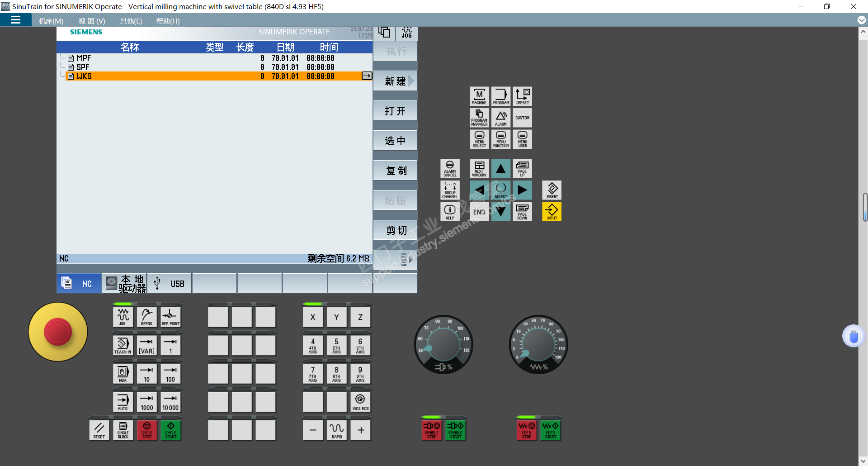The width and height of the screenshot is (868, 466).
Task: Open the blue hamburger menu button
Action: point(16,20)
